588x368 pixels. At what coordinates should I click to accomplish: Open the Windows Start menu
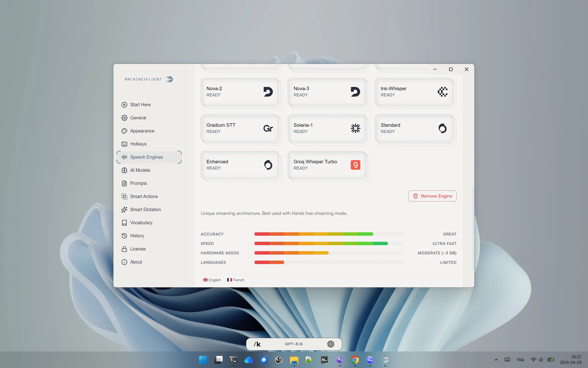pyautogui.click(x=203, y=360)
